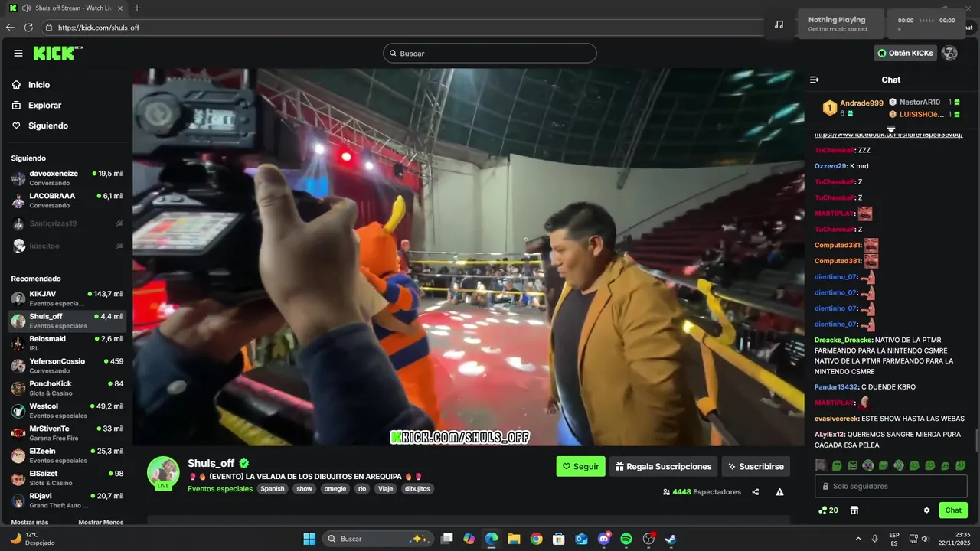
Task: Click the Suscribirse button
Action: (756, 466)
